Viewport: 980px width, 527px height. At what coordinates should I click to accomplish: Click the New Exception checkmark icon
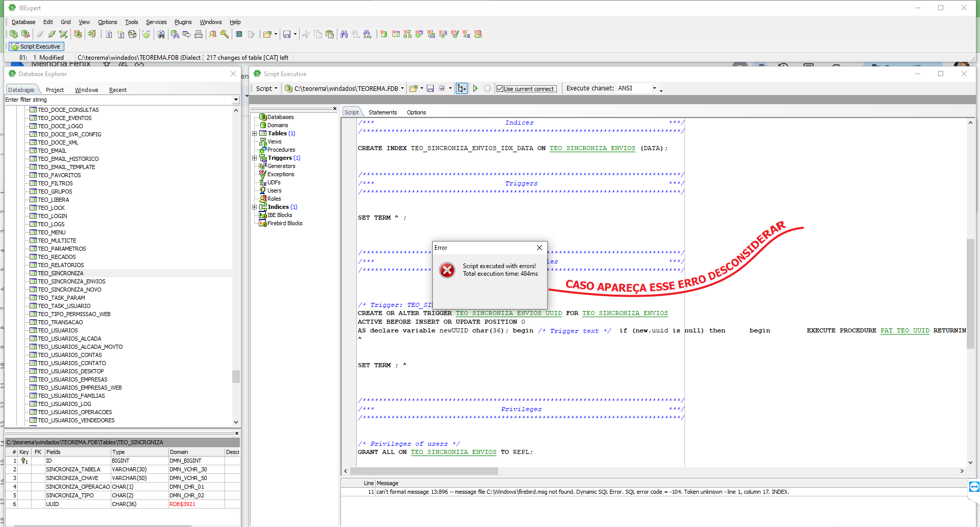454,34
